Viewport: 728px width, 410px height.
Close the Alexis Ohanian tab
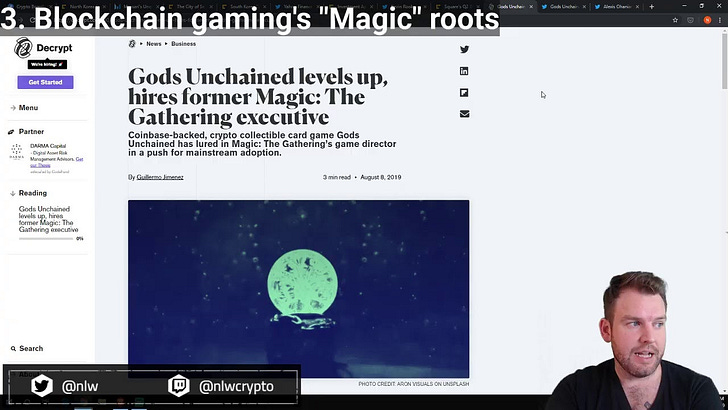(x=637, y=7)
